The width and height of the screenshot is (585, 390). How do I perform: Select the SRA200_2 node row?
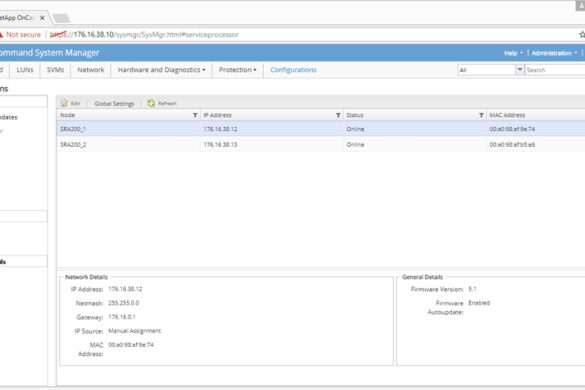point(321,144)
